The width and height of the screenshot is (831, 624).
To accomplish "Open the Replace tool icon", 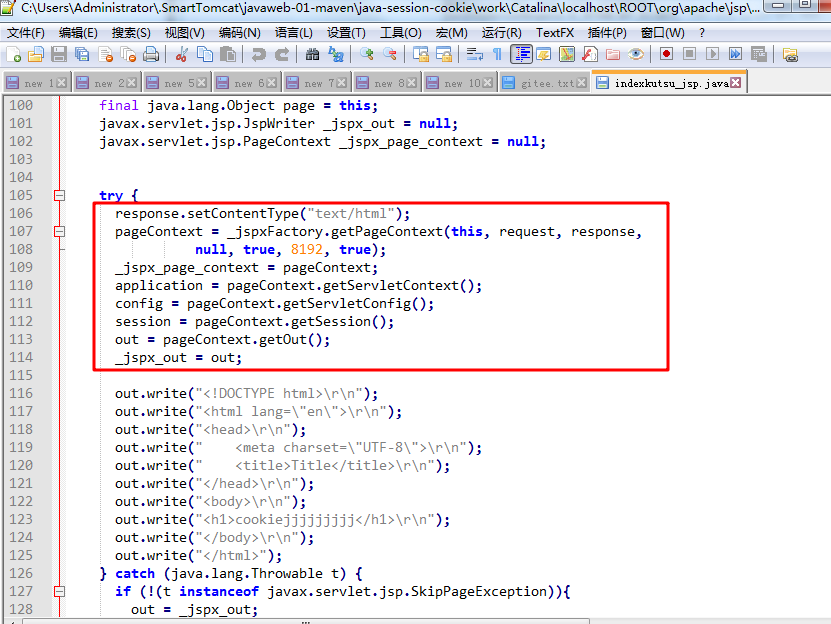I will tap(336, 55).
